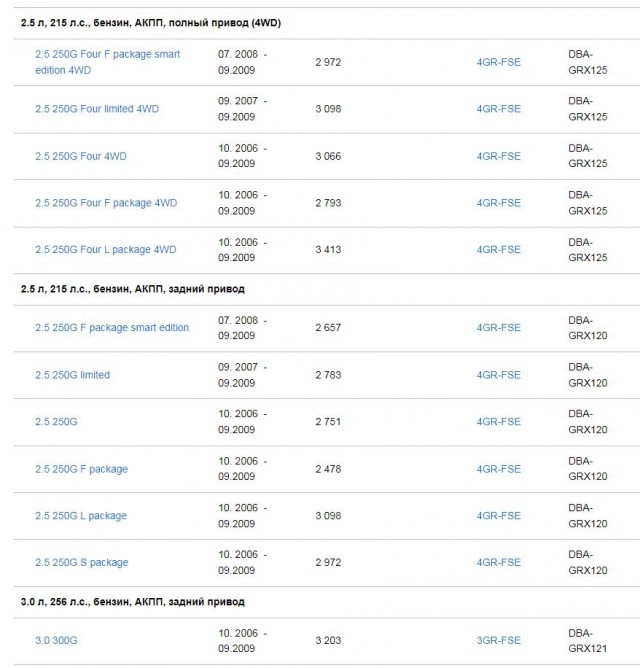Select the 3.0 л 256 л.с. задний привод heading
This screenshot has width=640, height=668.
pos(133,602)
